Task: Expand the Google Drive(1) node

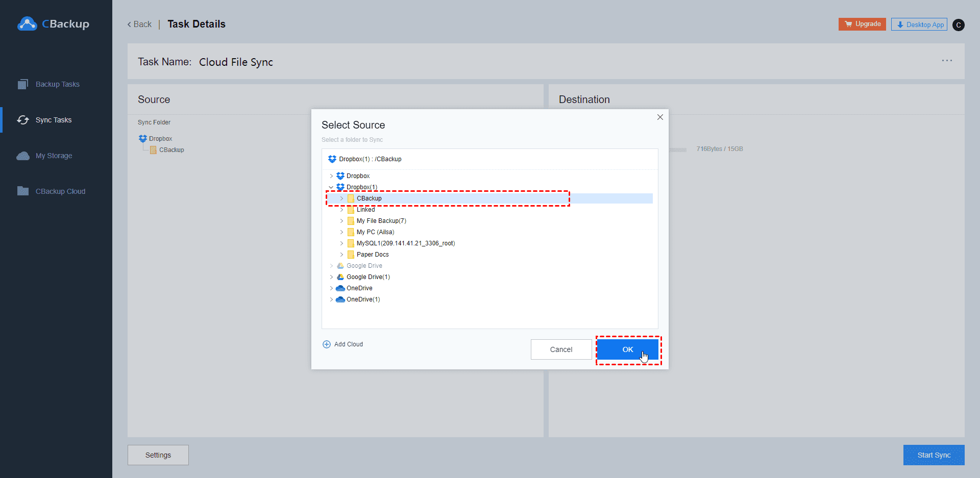Action: (331, 277)
